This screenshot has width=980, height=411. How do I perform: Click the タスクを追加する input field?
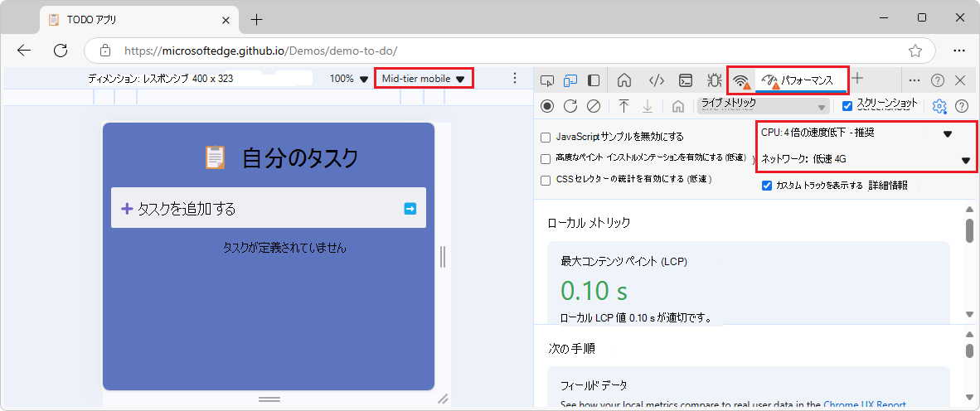coord(269,209)
